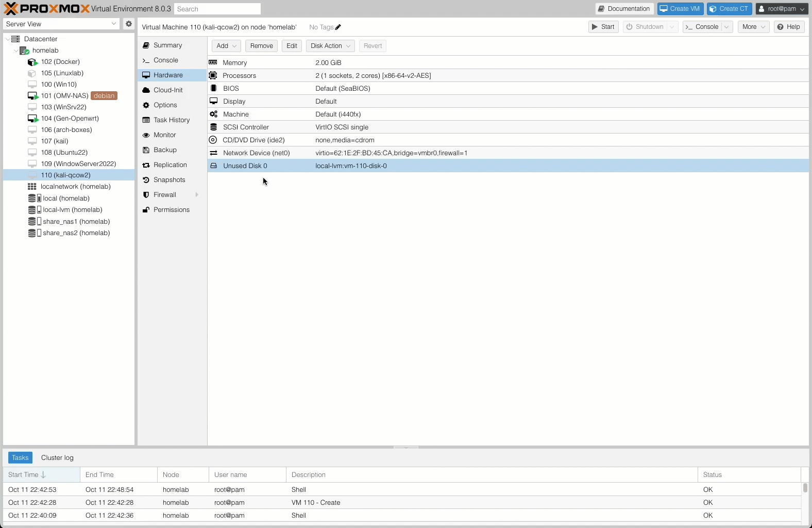Open the Options section

click(x=172, y=105)
